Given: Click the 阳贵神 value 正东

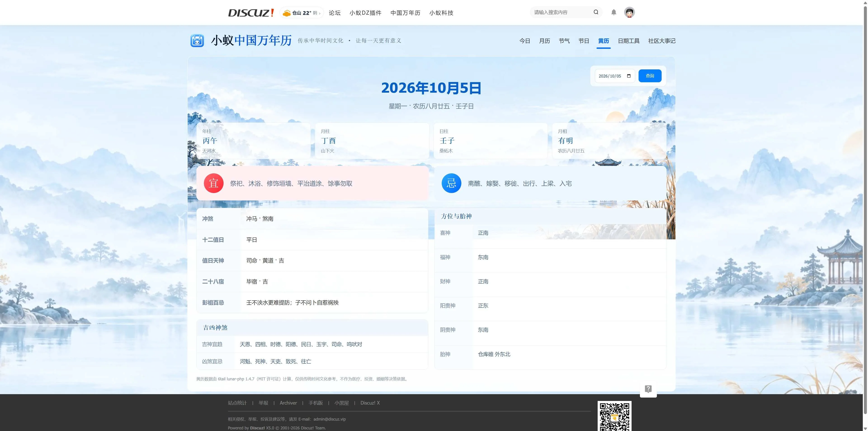Looking at the screenshot, I should tap(483, 306).
